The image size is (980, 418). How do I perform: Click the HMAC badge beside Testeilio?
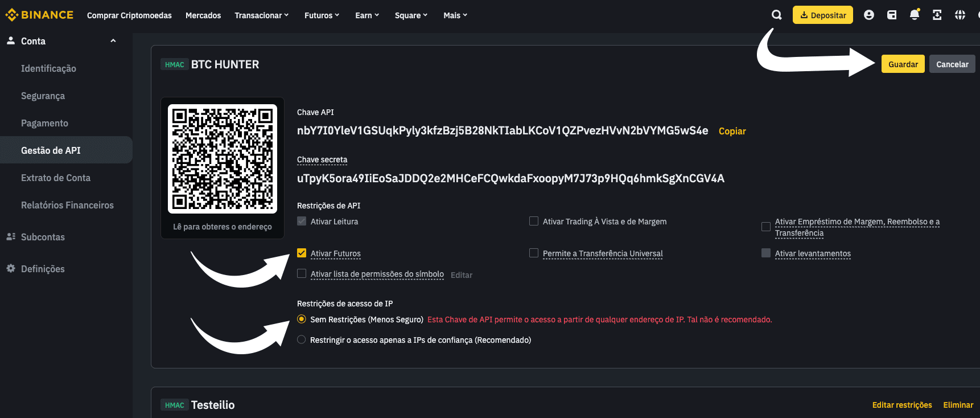pos(175,405)
